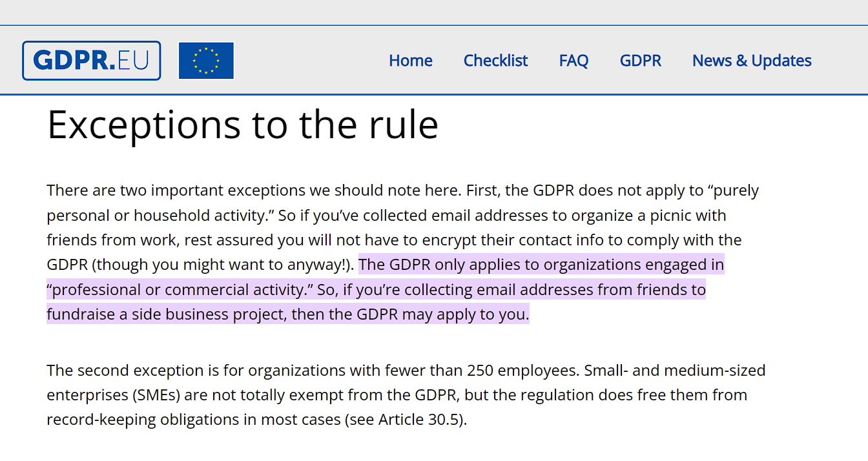Click the "Exceptions to the rule" heading
This screenshot has height=461, width=868.
point(243,124)
